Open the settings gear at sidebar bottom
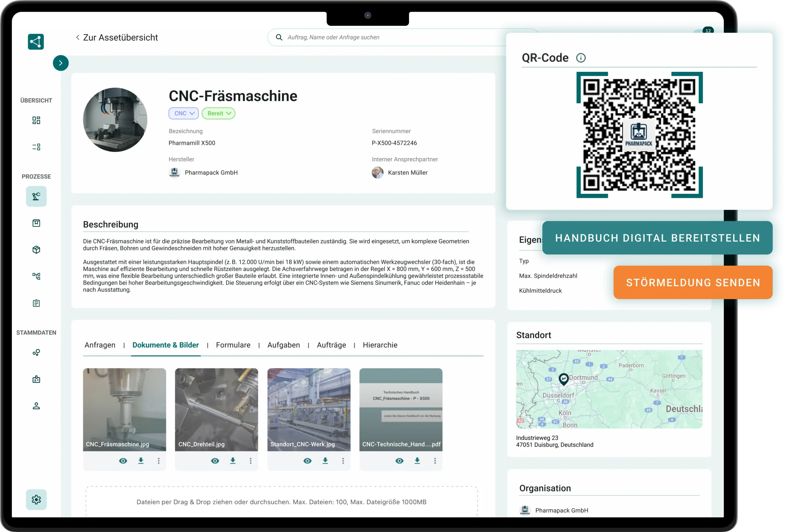 coord(36,499)
